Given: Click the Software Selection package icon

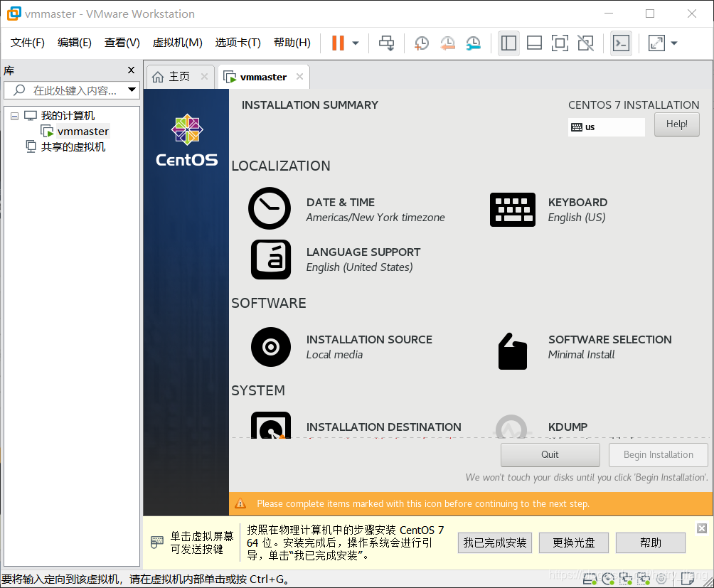Looking at the screenshot, I should pyautogui.click(x=513, y=351).
